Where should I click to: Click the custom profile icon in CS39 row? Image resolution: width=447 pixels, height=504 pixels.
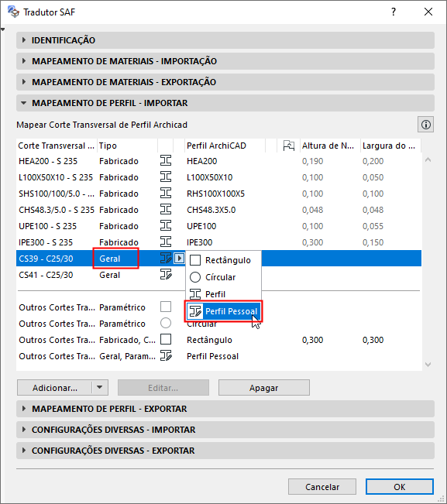(x=166, y=258)
